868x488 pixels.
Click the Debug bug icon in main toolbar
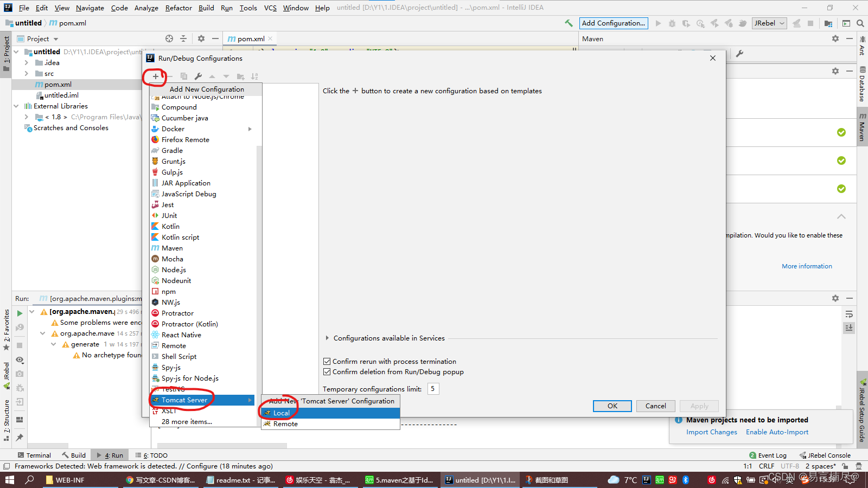click(672, 23)
